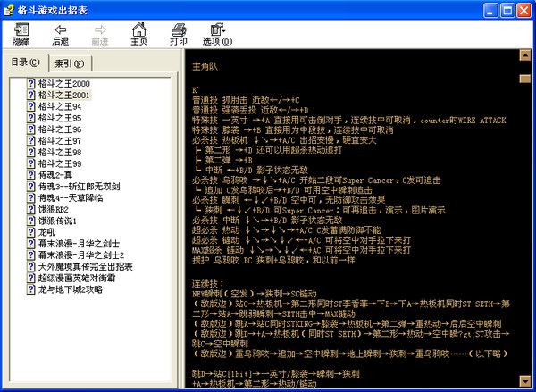Open topic 龙吼
Viewport: 536px width, 392px height.
pyautogui.click(x=46, y=232)
